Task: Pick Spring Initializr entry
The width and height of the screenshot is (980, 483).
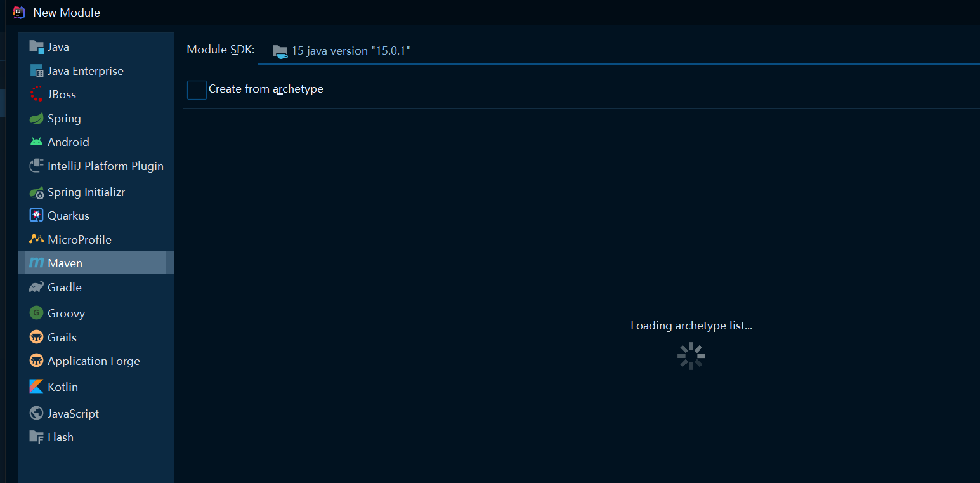Action: click(x=96, y=192)
